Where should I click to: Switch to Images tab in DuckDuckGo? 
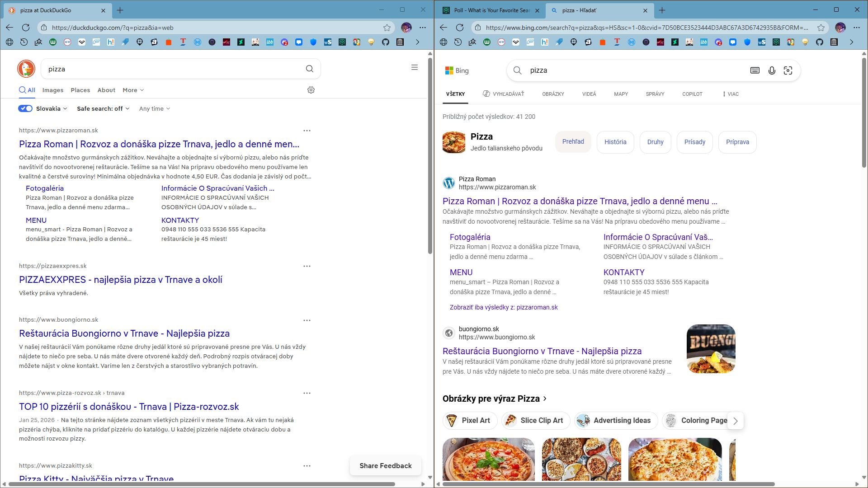click(53, 90)
